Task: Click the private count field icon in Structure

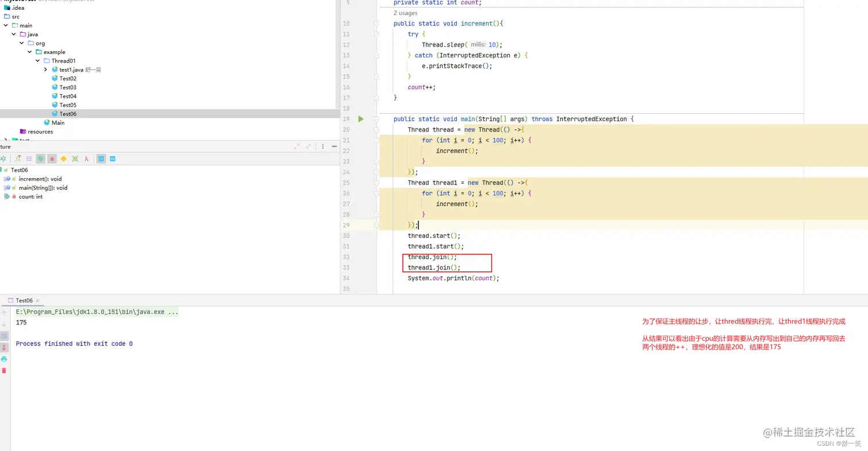Action: tap(7, 196)
